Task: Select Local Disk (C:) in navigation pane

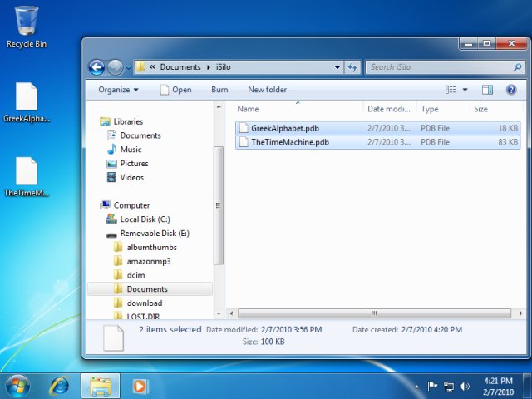Action: click(145, 219)
